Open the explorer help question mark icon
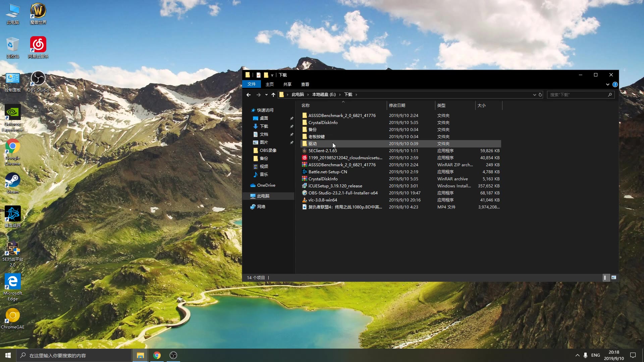 pos(615,84)
